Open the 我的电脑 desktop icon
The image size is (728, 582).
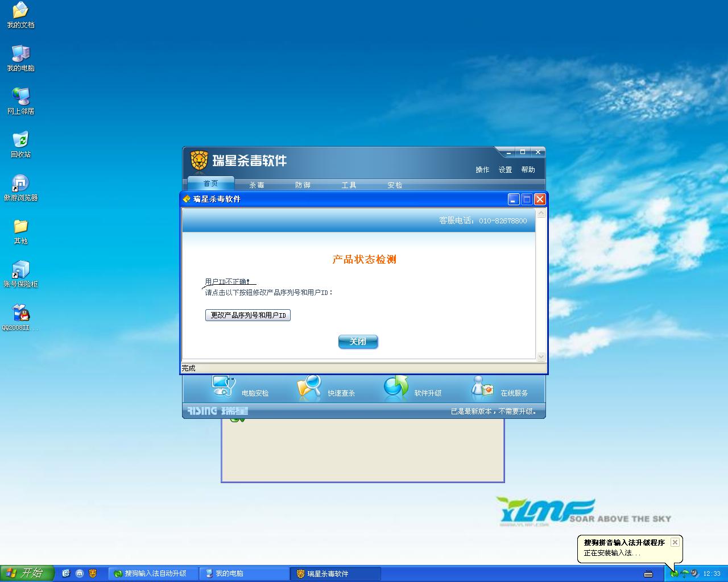click(x=20, y=59)
